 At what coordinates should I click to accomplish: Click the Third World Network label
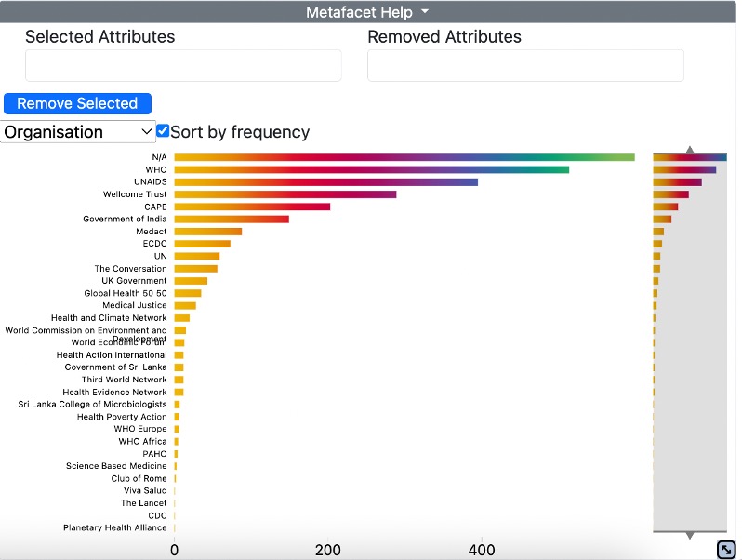click(x=125, y=380)
